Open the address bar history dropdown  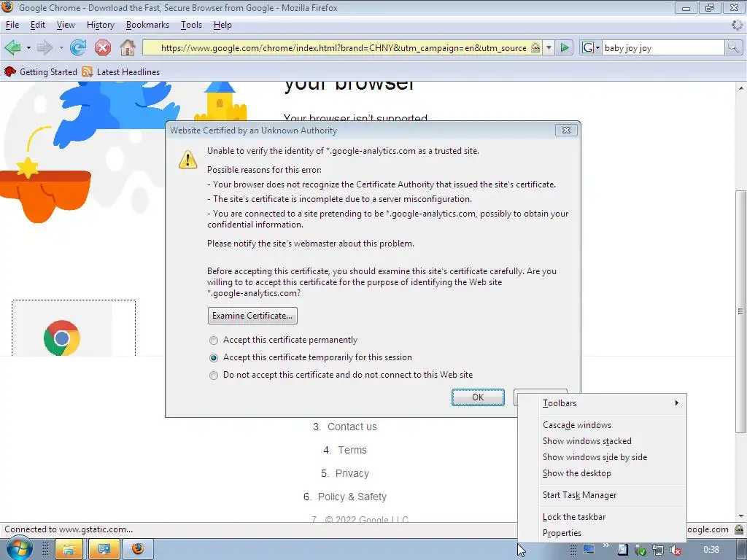549,47
